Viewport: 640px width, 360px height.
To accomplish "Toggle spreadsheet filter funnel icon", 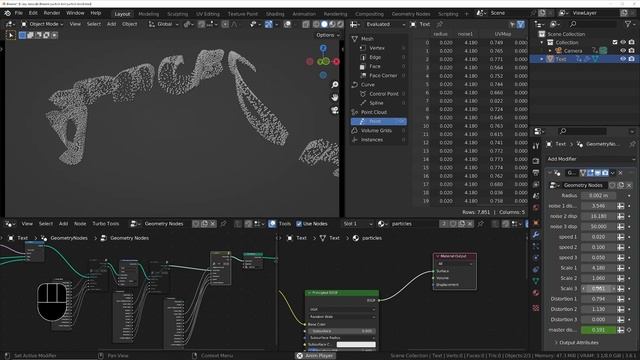I will click(x=520, y=24).
